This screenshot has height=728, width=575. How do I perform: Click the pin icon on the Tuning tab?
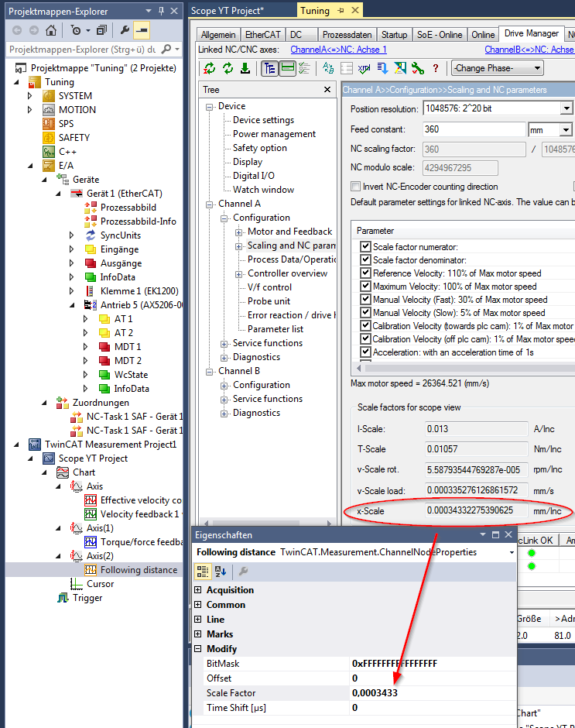341,10
